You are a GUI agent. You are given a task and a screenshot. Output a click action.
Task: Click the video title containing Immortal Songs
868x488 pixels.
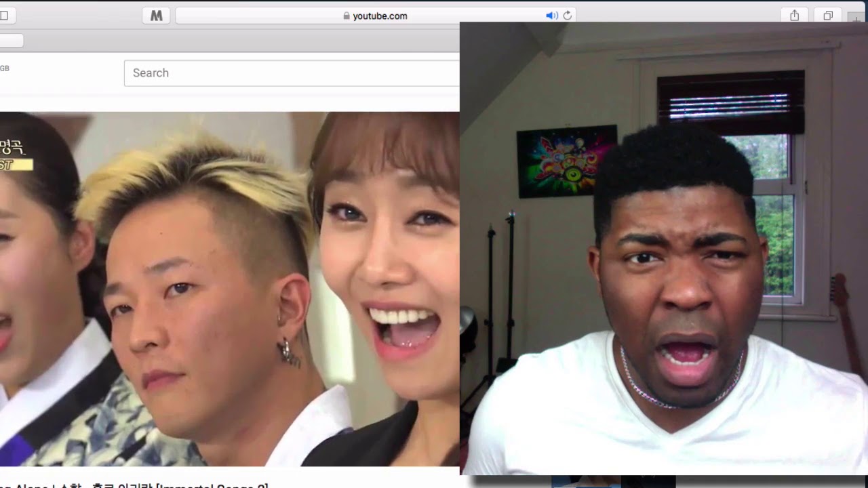pyautogui.click(x=134, y=485)
